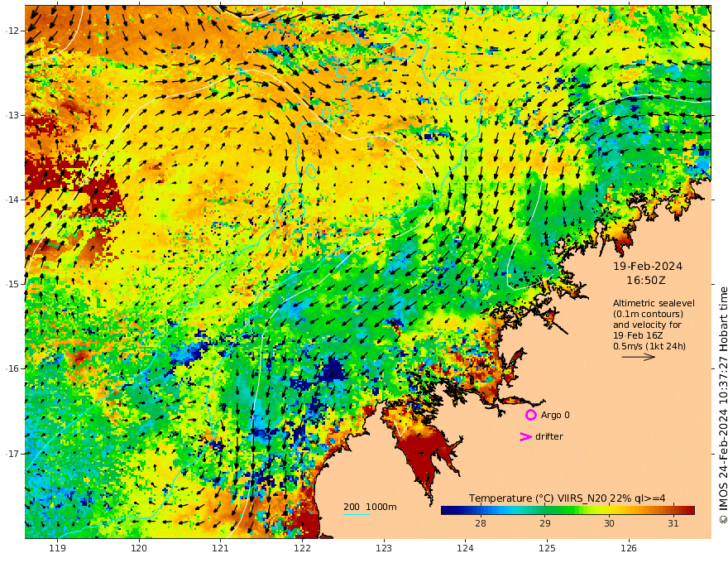
Task: Click the '200 1000m' depth contour label
Action: (x=370, y=507)
